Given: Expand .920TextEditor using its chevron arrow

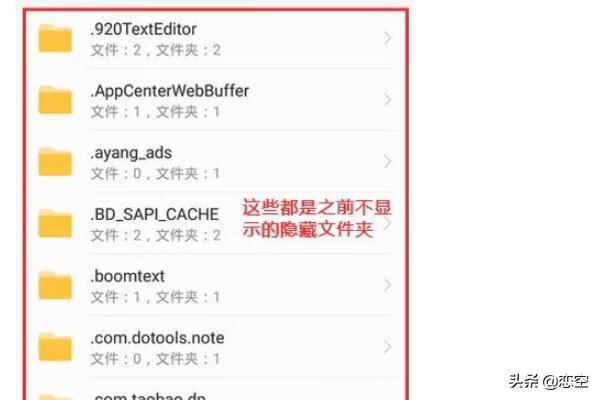Looking at the screenshot, I should 387,38.
